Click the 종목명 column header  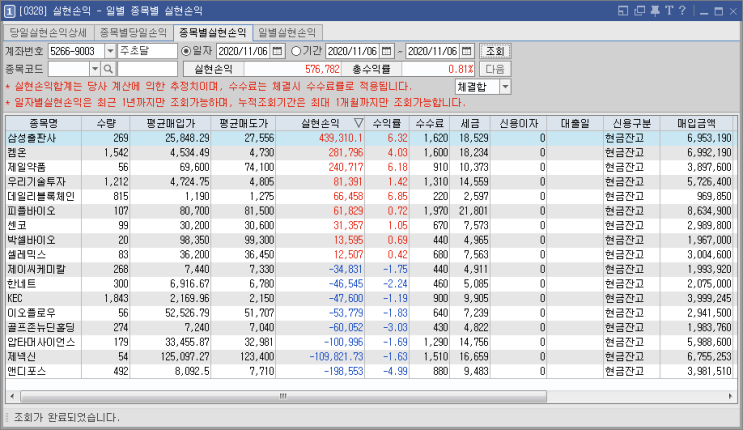tap(44, 123)
